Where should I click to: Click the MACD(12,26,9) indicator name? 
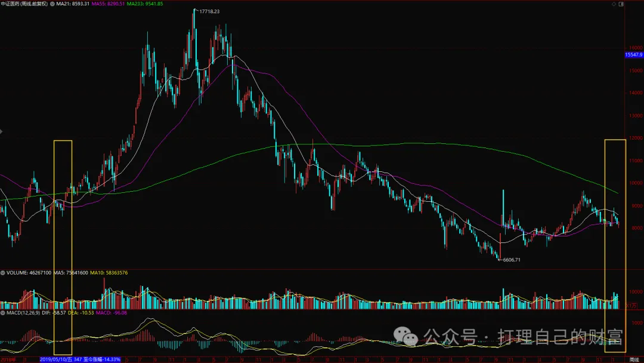[x=23, y=313]
